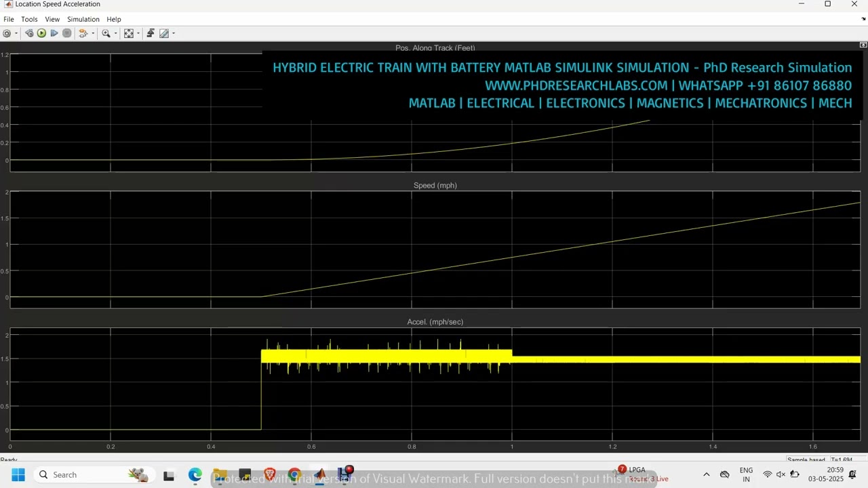Open Google Chrome from the taskbar
The height and width of the screenshot is (488, 868).
click(294, 475)
